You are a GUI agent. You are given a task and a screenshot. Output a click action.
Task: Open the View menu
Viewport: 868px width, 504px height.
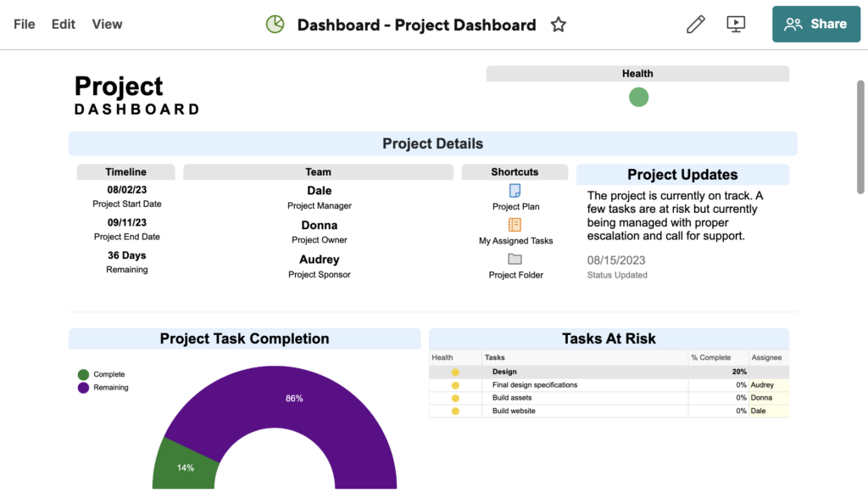pyautogui.click(x=108, y=25)
